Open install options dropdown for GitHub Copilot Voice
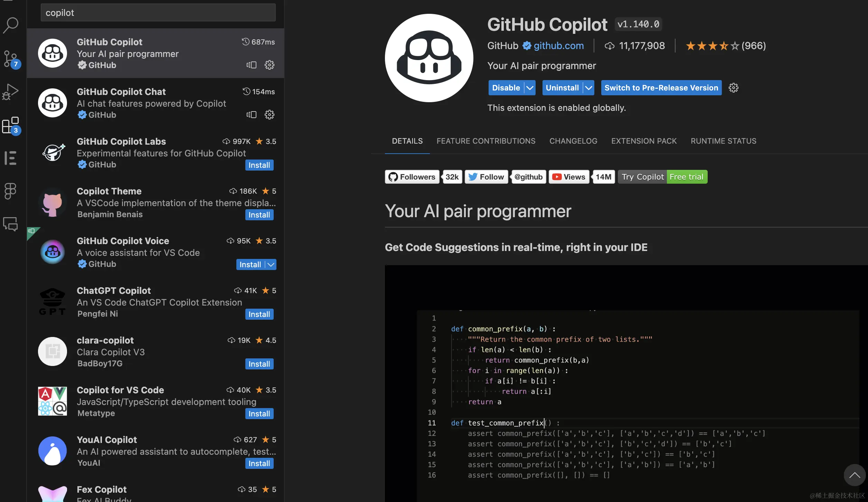This screenshot has width=868, height=502. (x=271, y=264)
